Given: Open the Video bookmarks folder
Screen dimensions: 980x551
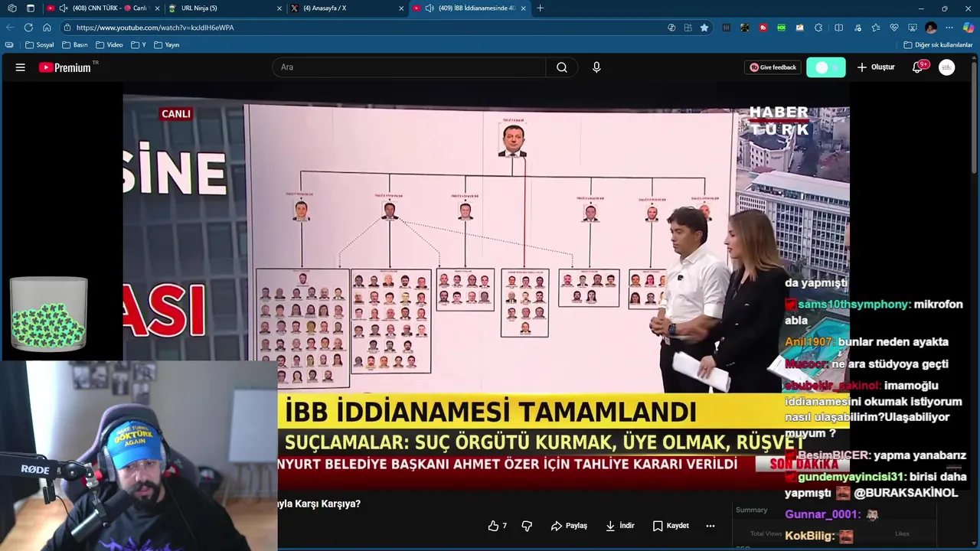Looking at the screenshot, I should [x=109, y=45].
